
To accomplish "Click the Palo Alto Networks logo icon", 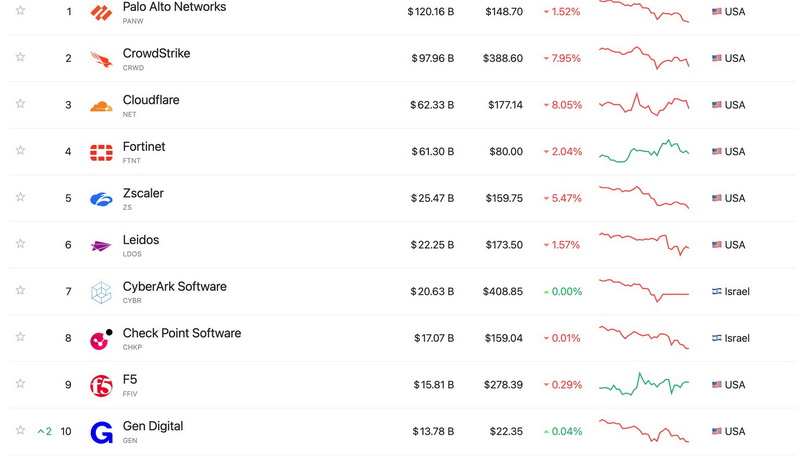I will [x=101, y=12].
